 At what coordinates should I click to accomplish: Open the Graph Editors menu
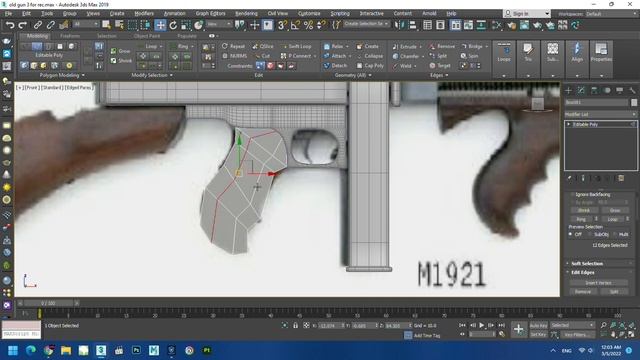[x=210, y=13]
